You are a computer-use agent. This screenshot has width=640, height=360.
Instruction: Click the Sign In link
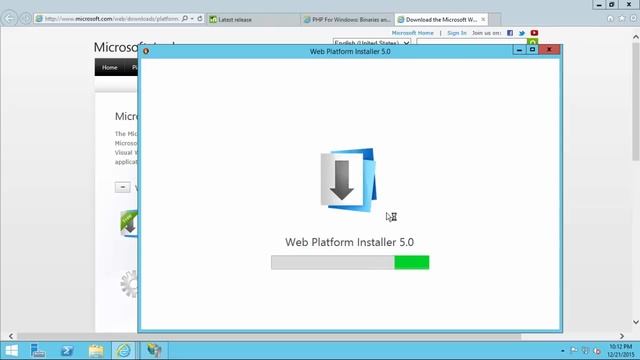tap(457, 33)
